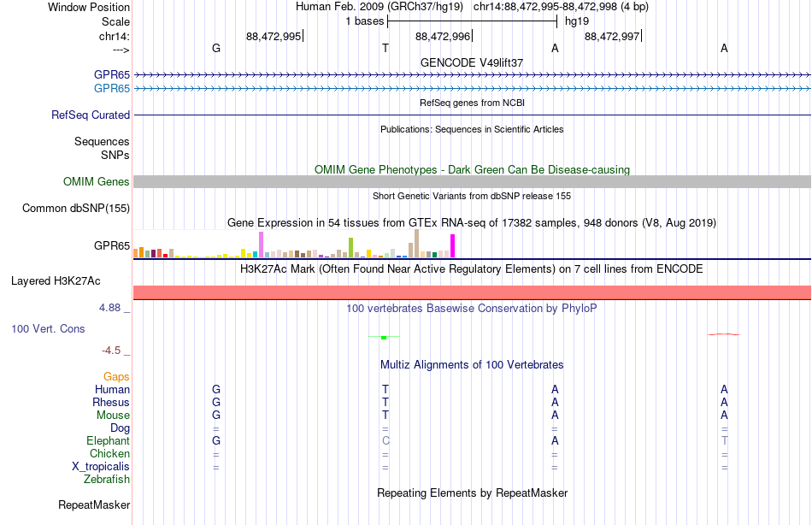Click the 88,472,996 position tick label

click(x=443, y=36)
